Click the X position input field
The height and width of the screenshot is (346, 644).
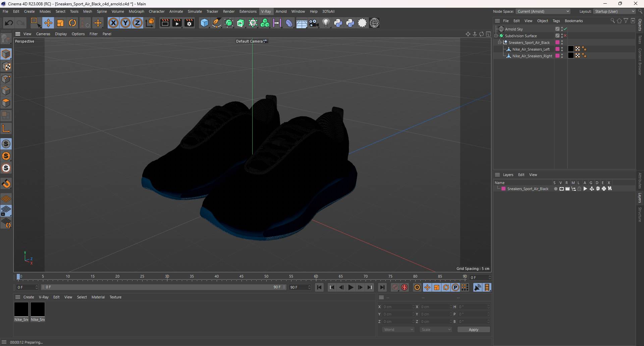398,307
